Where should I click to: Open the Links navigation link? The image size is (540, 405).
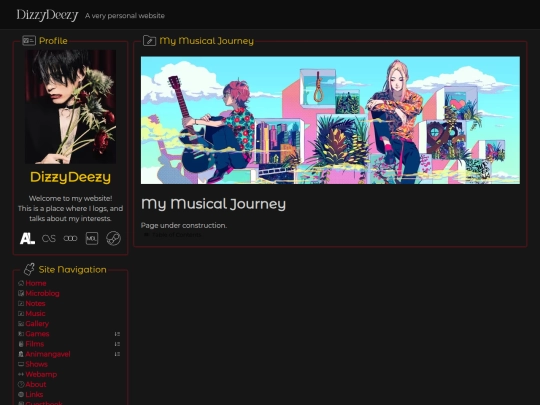[x=34, y=394]
